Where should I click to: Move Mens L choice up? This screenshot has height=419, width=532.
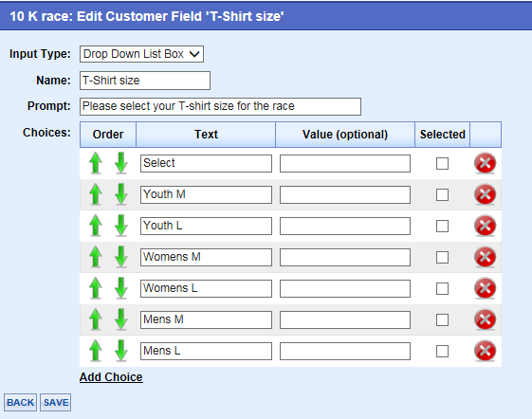click(x=96, y=351)
